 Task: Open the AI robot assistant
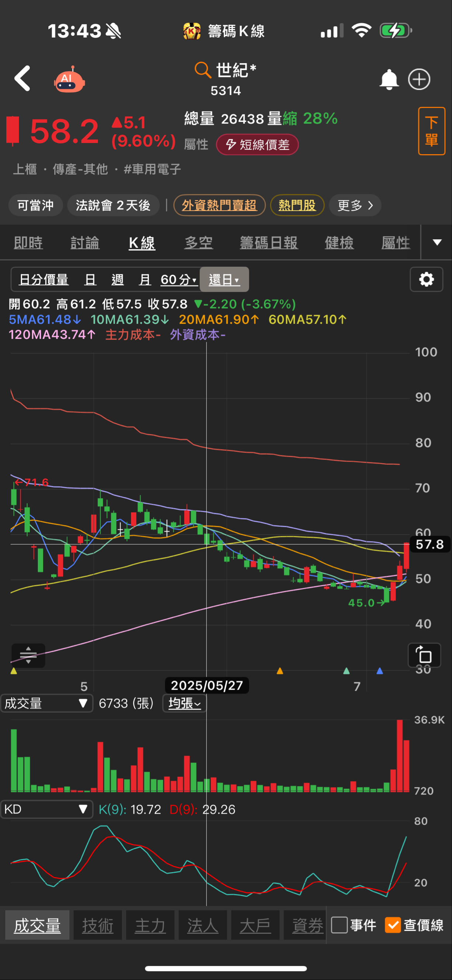tap(69, 80)
